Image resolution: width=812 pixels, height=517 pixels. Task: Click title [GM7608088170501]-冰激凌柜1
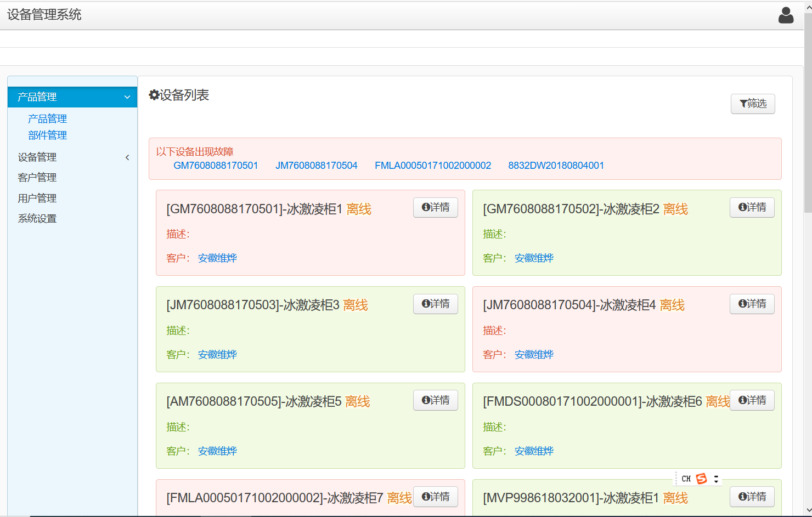[x=255, y=209]
